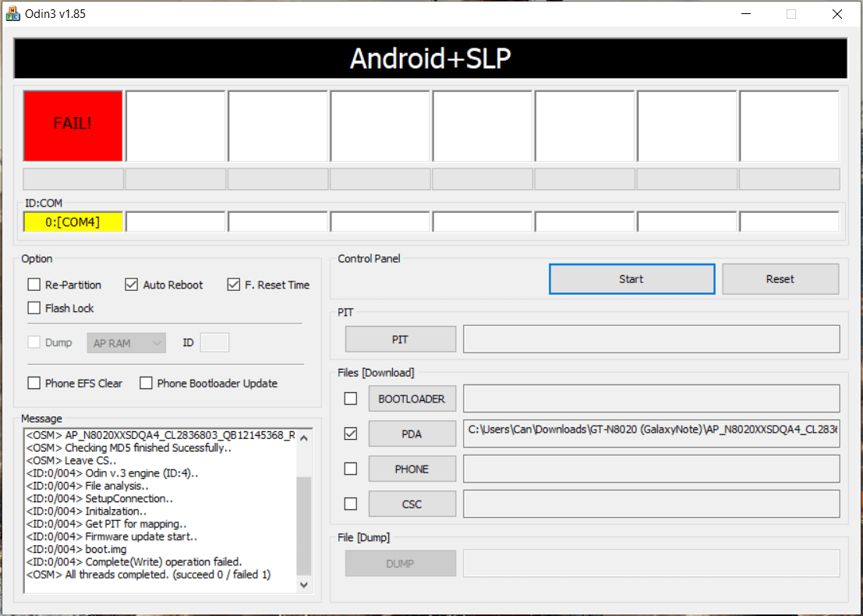Click the 'SetupConnection..' log line

(x=100, y=498)
